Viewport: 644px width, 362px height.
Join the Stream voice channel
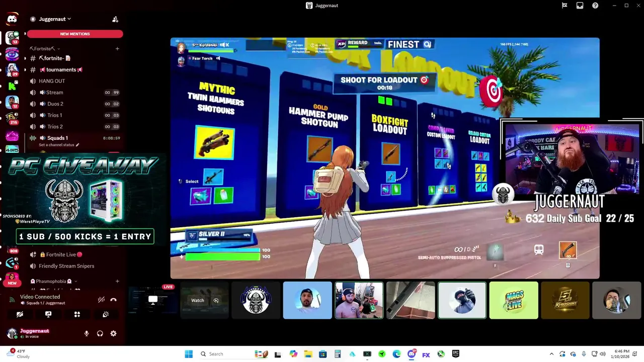click(74, 93)
